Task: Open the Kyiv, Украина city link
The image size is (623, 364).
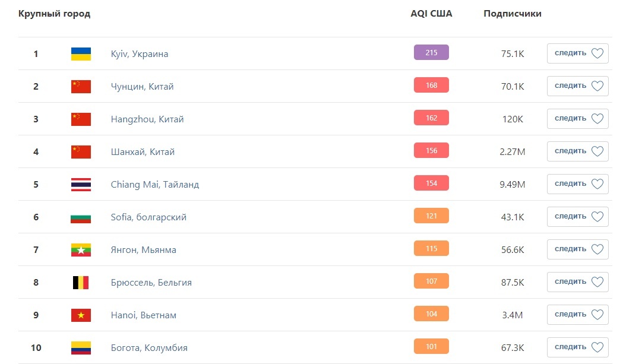Action: 140,54
